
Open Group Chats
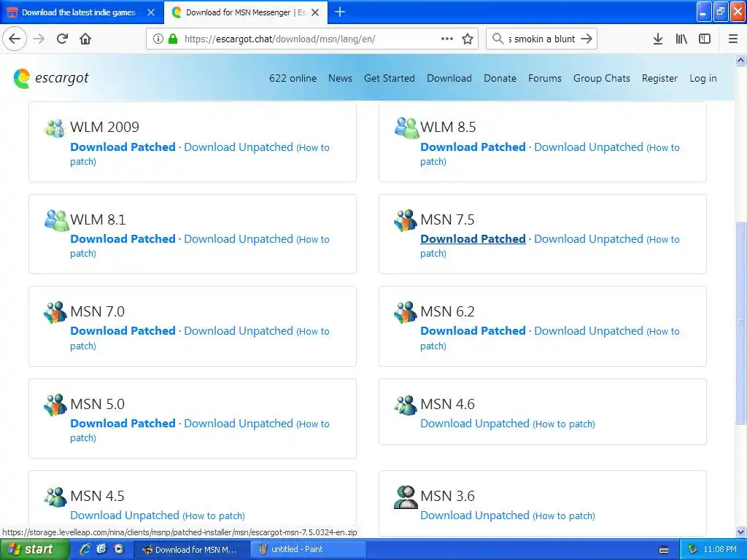click(602, 78)
